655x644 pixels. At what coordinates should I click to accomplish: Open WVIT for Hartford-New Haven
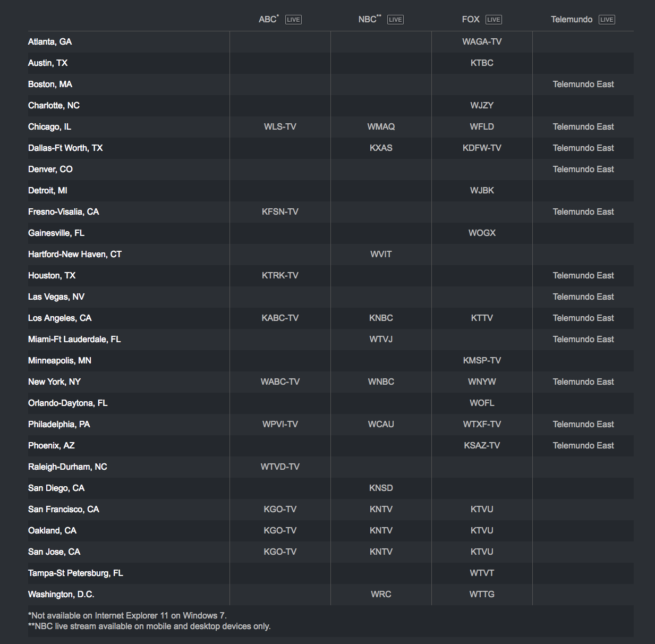381,255
